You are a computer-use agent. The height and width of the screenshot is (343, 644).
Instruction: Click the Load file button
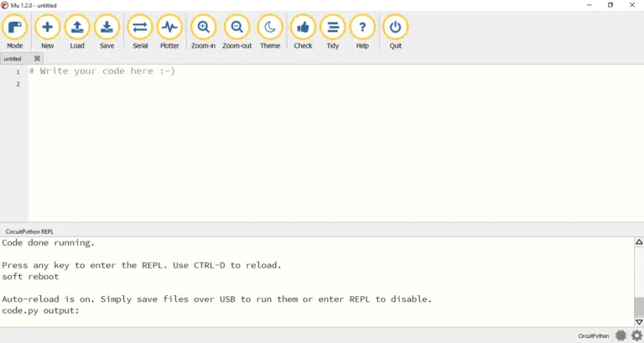(77, 32)
